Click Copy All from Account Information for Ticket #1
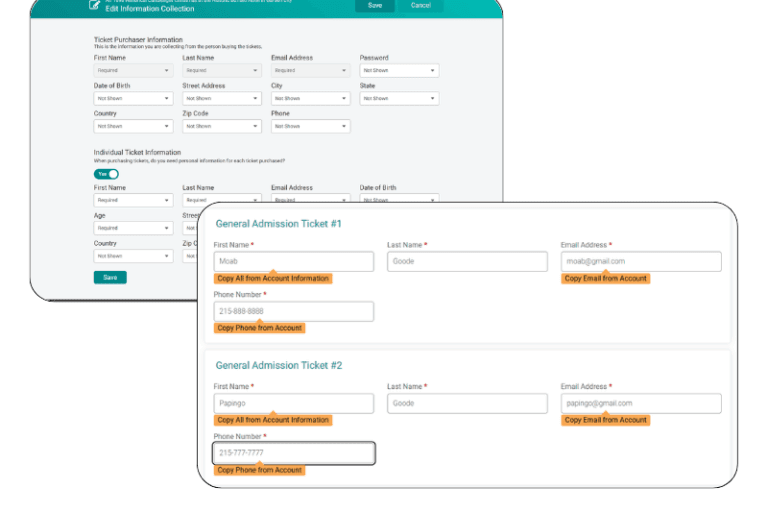 coord(273,279)
